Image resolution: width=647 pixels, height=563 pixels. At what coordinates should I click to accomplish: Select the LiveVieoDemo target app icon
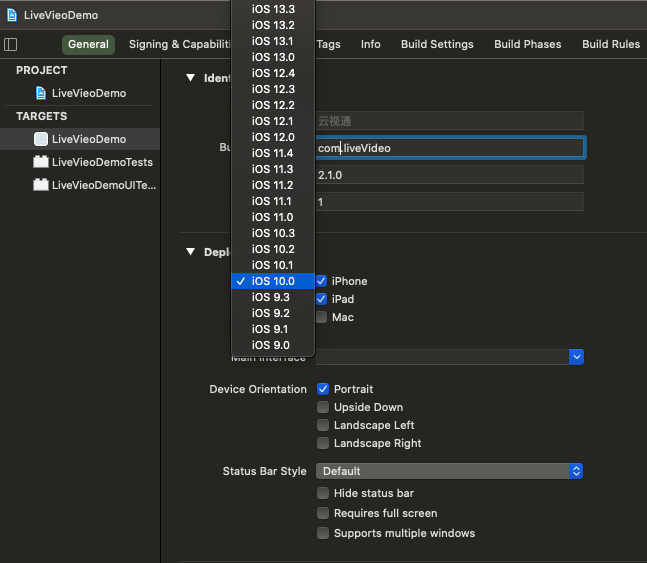(x=41, y=139)
